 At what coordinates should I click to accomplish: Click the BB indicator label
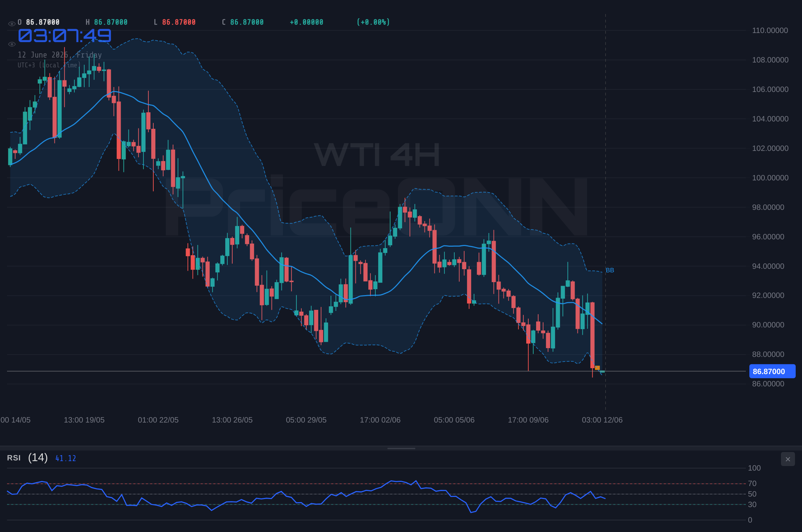610,270
